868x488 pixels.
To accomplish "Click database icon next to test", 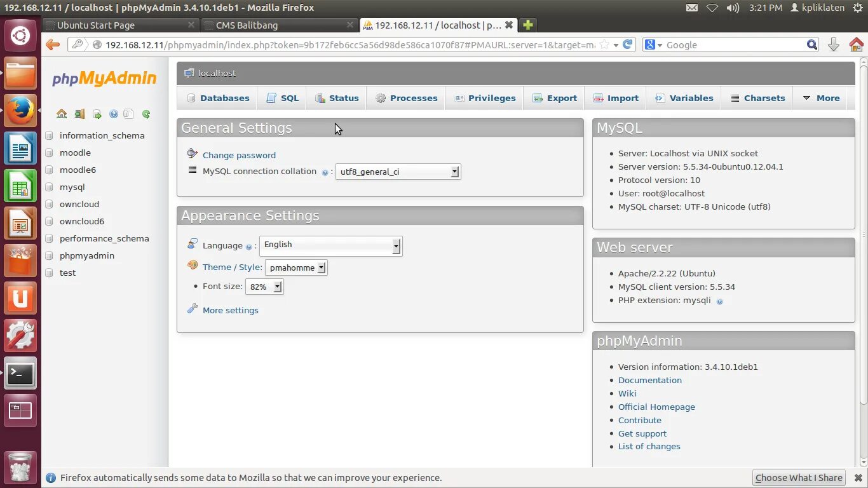I will (x=49, y=273).
